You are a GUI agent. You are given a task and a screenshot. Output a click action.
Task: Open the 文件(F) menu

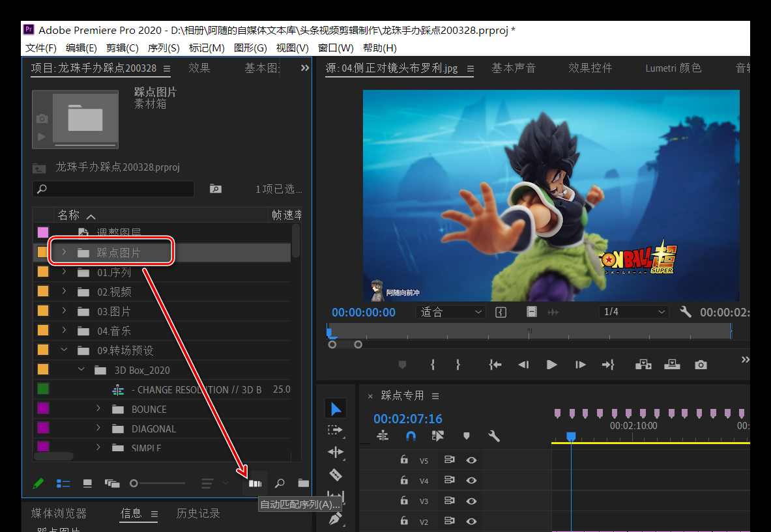(x=41, y=48)
